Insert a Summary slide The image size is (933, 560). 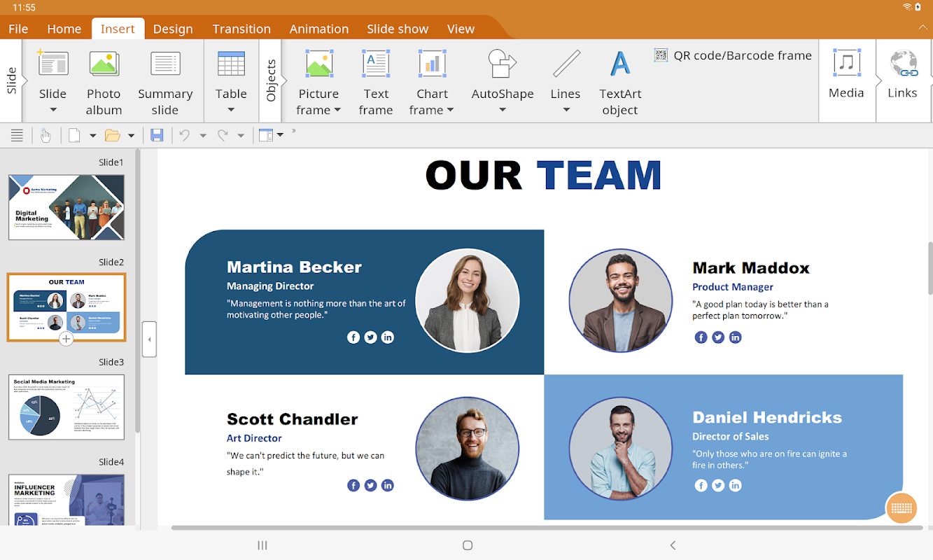click(165, 83)
